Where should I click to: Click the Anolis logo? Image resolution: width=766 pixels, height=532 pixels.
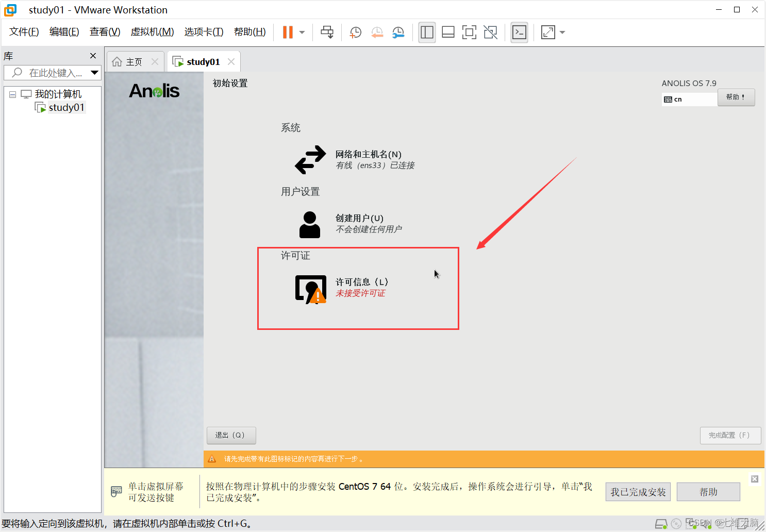(154, 91)
